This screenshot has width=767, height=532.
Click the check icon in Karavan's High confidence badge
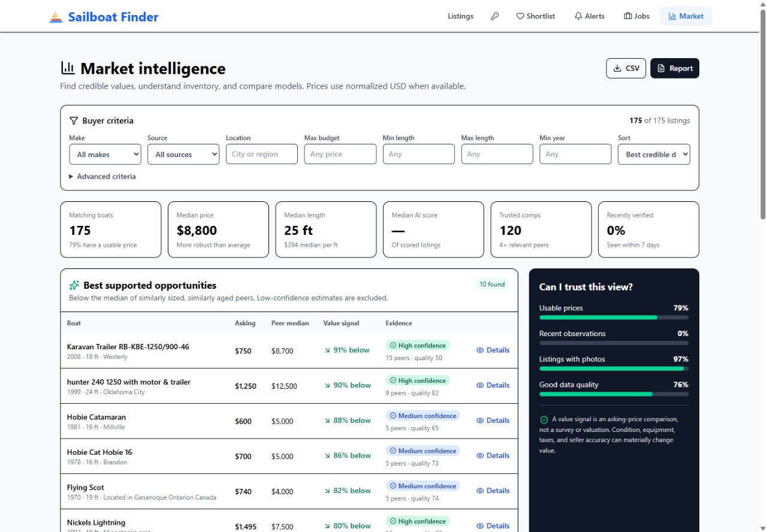(393, 346)
